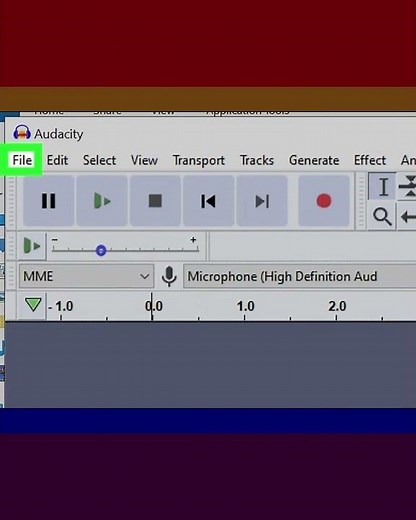Open the Tracks menu

(257, 160)
